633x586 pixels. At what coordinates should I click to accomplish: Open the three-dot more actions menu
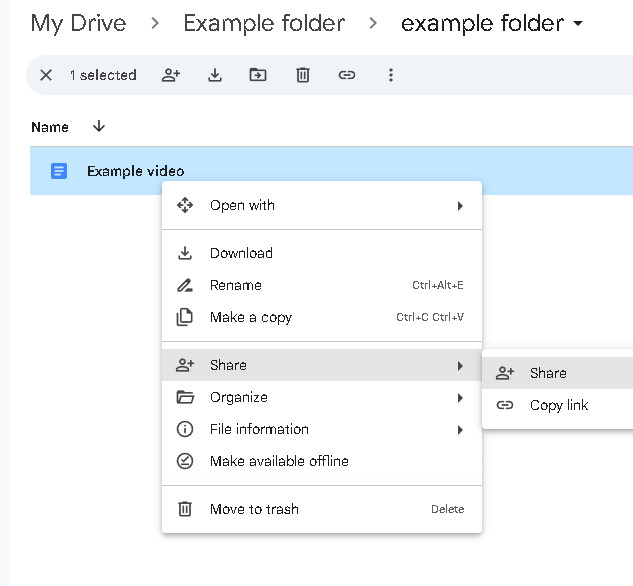tap(391, 75)
